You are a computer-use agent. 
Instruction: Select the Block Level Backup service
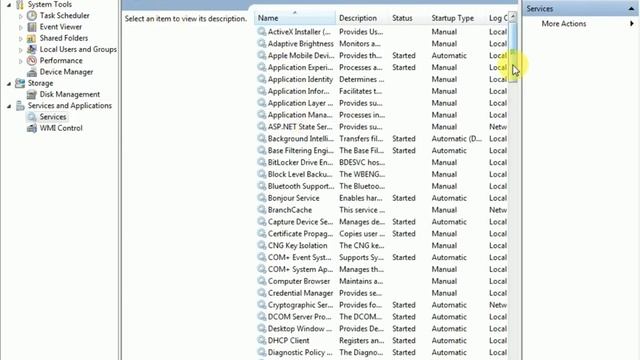pyautogui.click(x=382, y=174)
